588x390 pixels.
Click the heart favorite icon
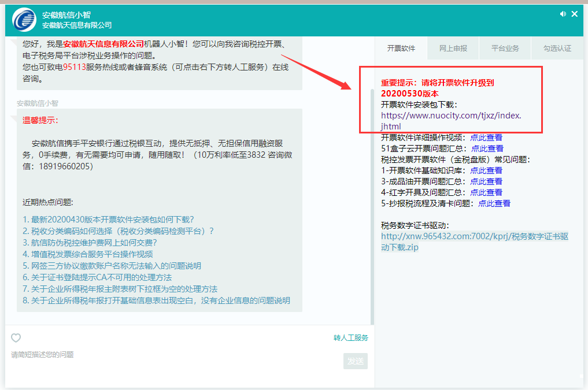[x=16, y=338]
